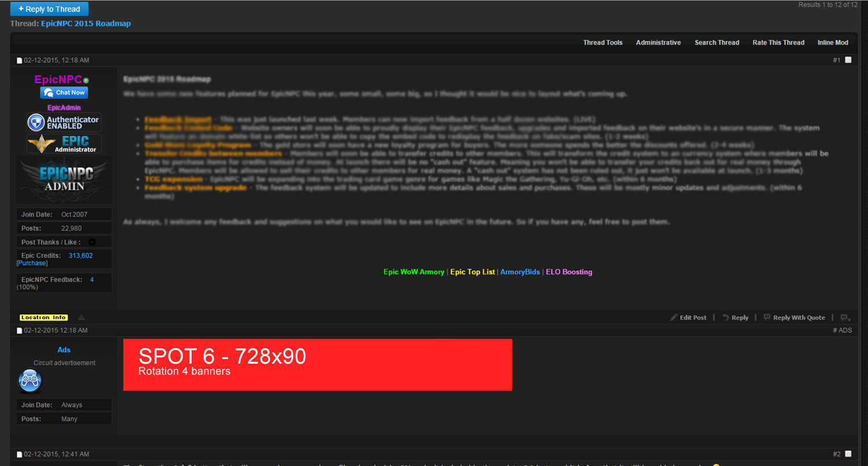
Task: Click Reply With Quote on post #1
Action: [794, 317]
